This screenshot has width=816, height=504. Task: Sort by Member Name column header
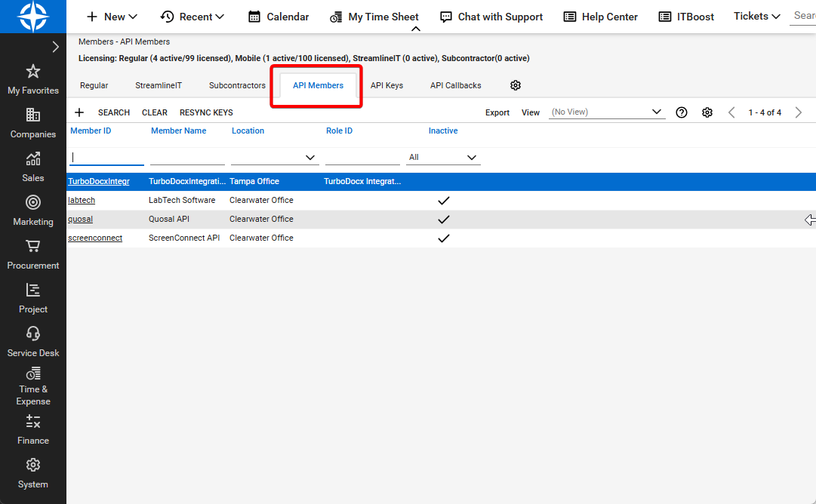click(178, 131)
